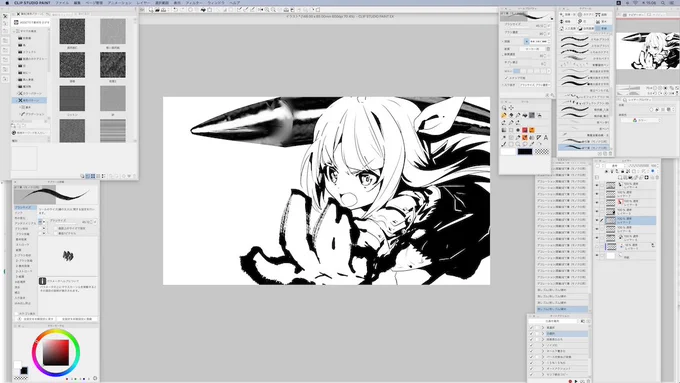680x383 pixels.
Task: Click the red square in the color wheel
Action: (x=56, y=352)
